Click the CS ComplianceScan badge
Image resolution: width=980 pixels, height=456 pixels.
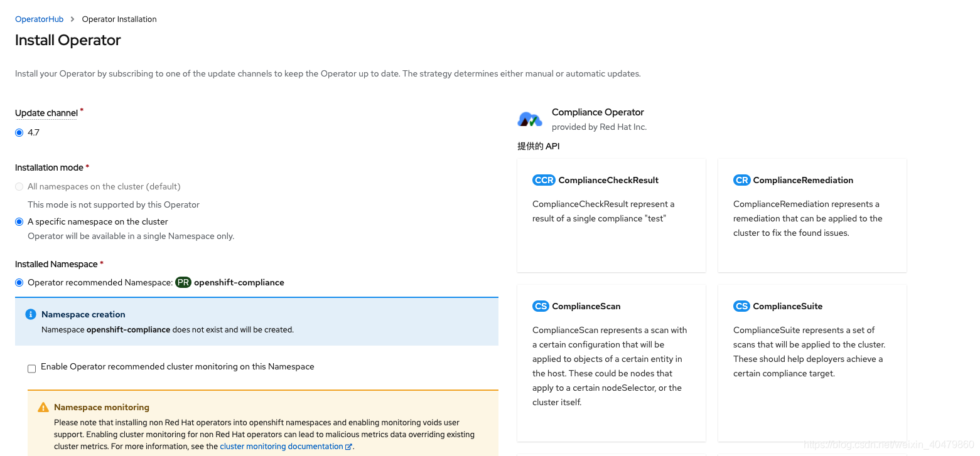541,307
